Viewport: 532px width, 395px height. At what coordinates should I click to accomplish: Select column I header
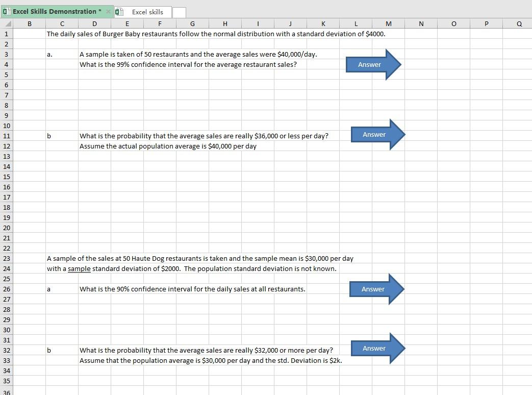tap(258, 24)
